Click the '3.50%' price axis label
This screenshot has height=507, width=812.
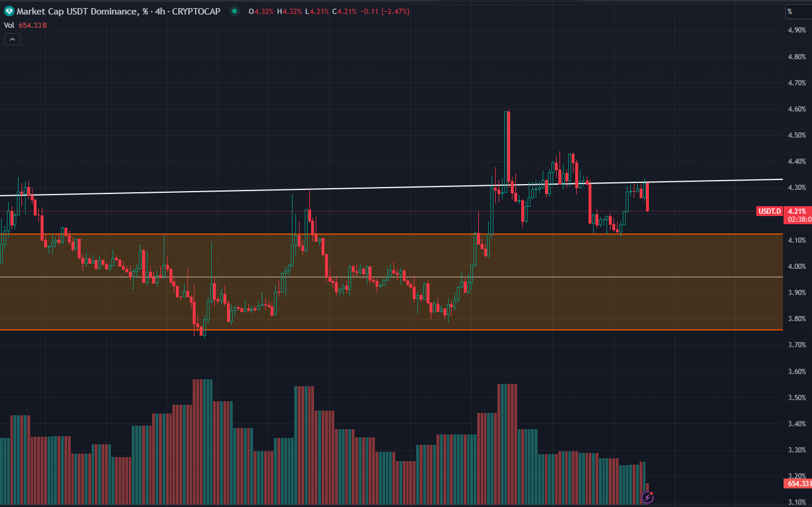tap(796, 398)
